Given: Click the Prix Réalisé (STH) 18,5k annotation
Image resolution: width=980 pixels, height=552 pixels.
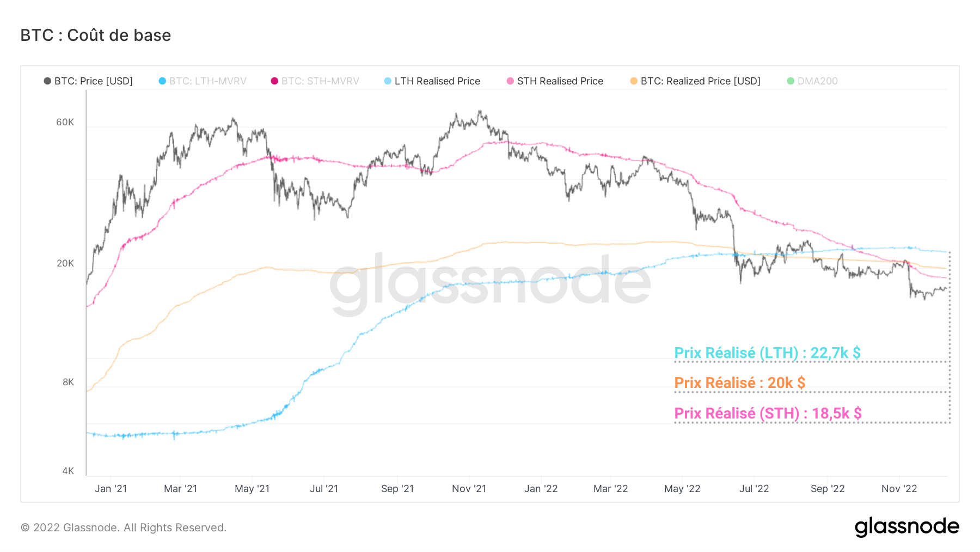Looking at the screenshot, I should click(768, 414).
